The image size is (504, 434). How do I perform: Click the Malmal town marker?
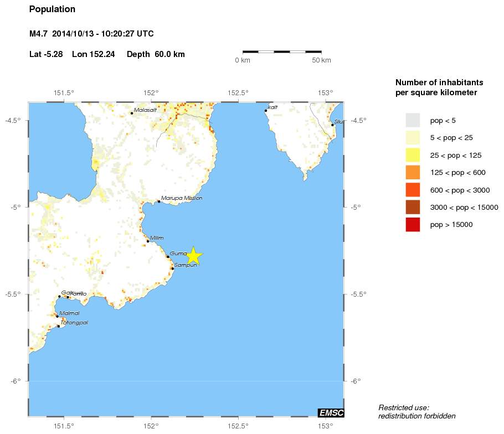pos(58,317)
